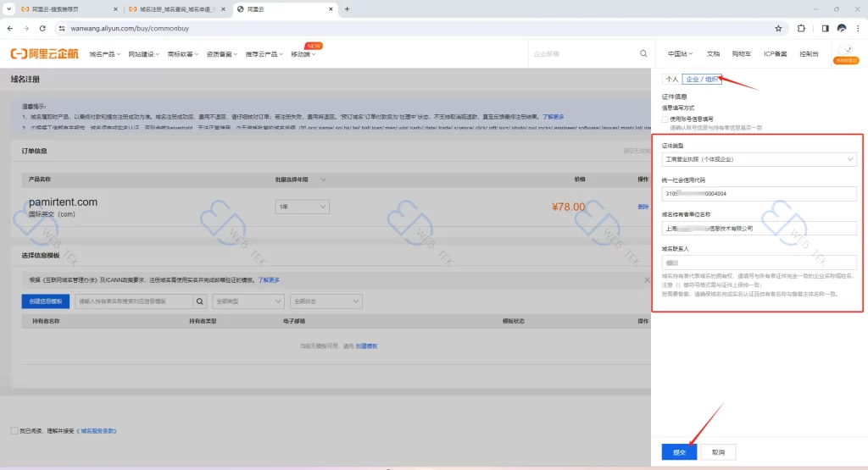Tick the 我已阅读、理解并接受 agreement checkbox
Image resolution: width=868 pixels, height=470 pixels.
click(14, 431)
